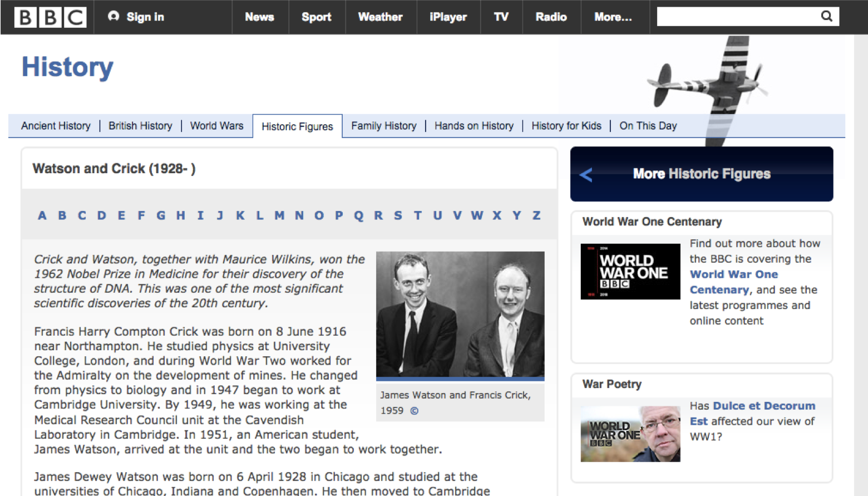Click the Sign in user icon
This screenshot has width=868, height=496.
(x=114, y=16)
